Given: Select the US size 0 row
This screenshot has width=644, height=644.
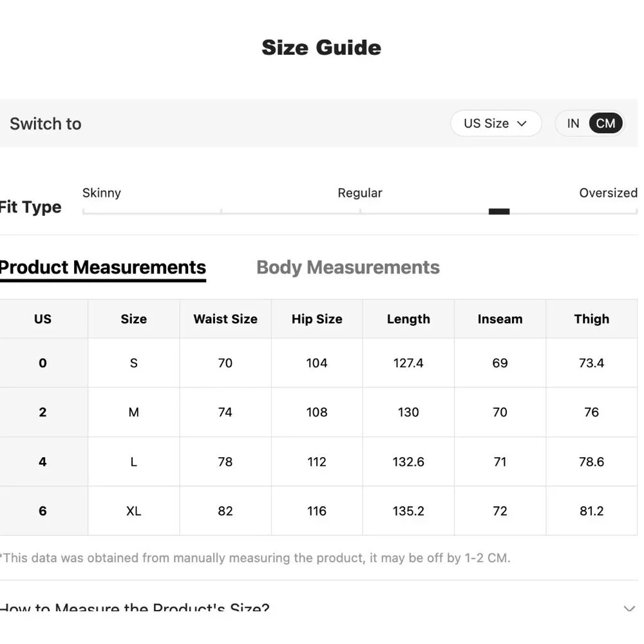Looking at the screenshot, I should [43, 363].
